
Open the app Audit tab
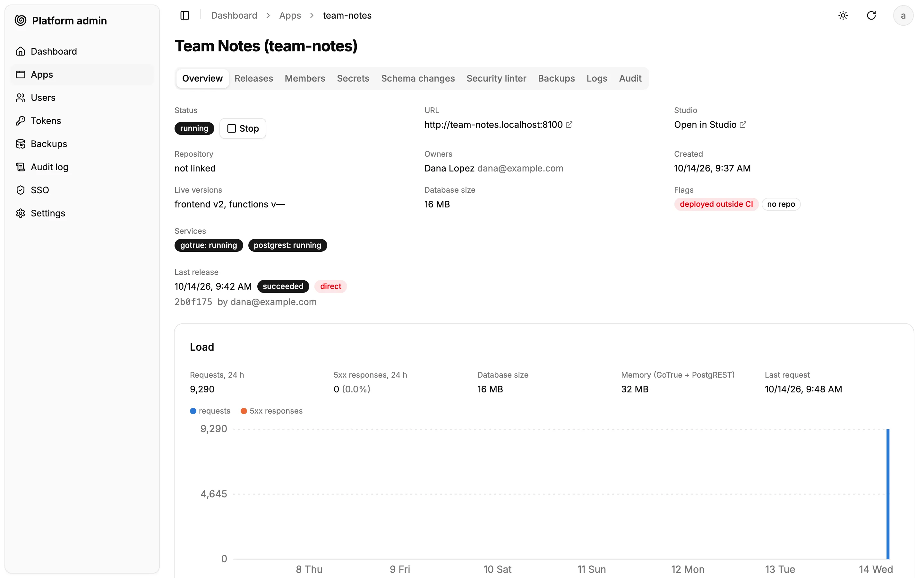click(630, 78)
